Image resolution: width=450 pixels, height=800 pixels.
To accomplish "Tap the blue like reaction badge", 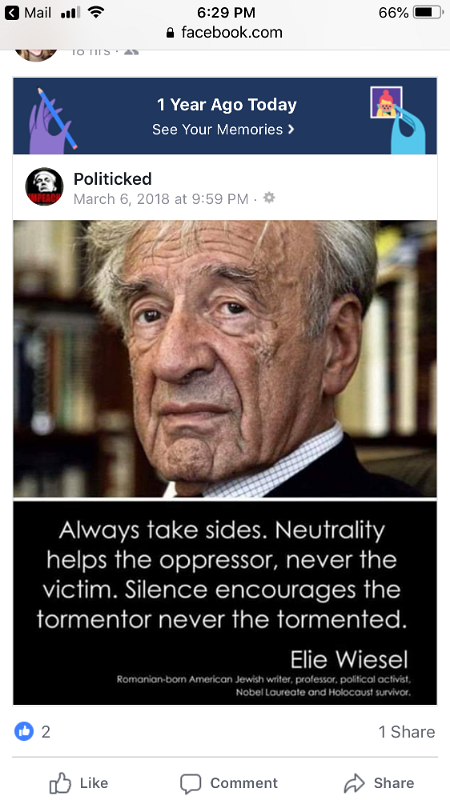I will (23, 731).
